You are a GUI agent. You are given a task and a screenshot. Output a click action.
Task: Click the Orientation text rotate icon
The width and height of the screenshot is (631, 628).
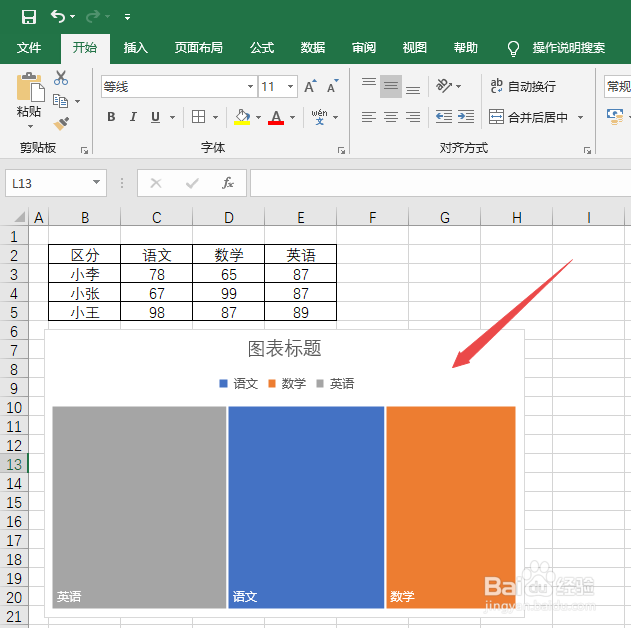pos(444,86)
